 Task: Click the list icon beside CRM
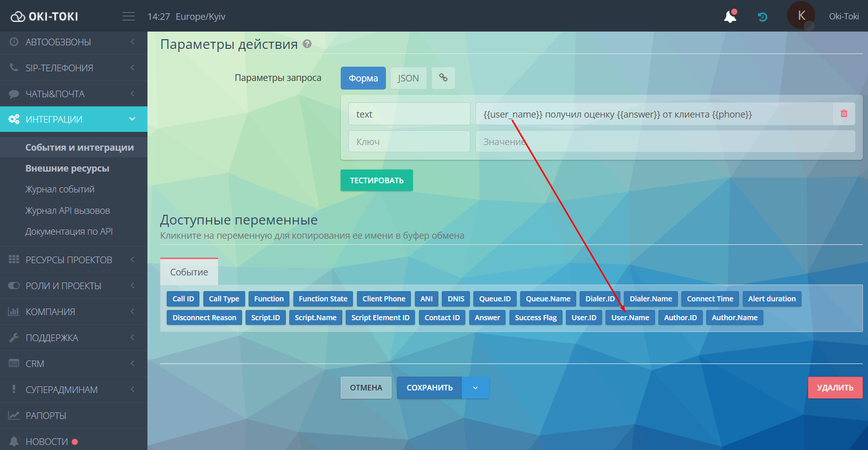click(x=14, y=363)
